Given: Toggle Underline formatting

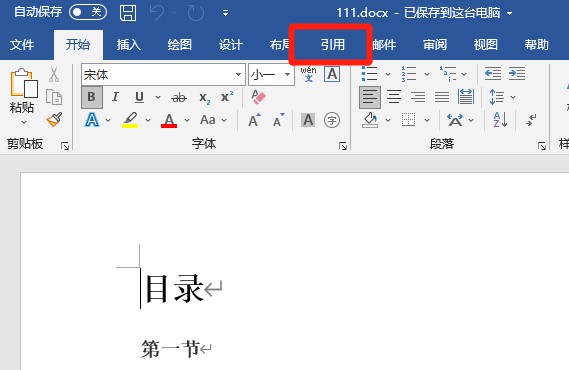Looking at the screenshot, I should click(139, 97).
